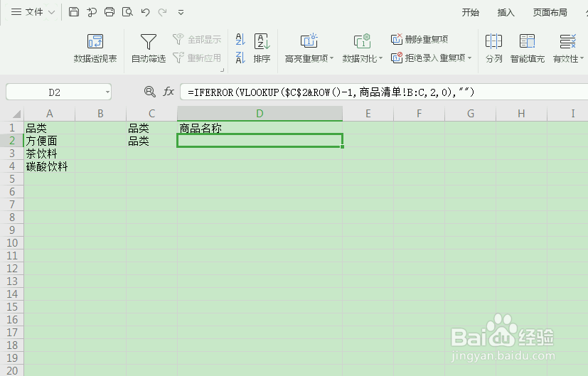
Task: Switch to the 页面布局 tab
Action: coord(550,12)
